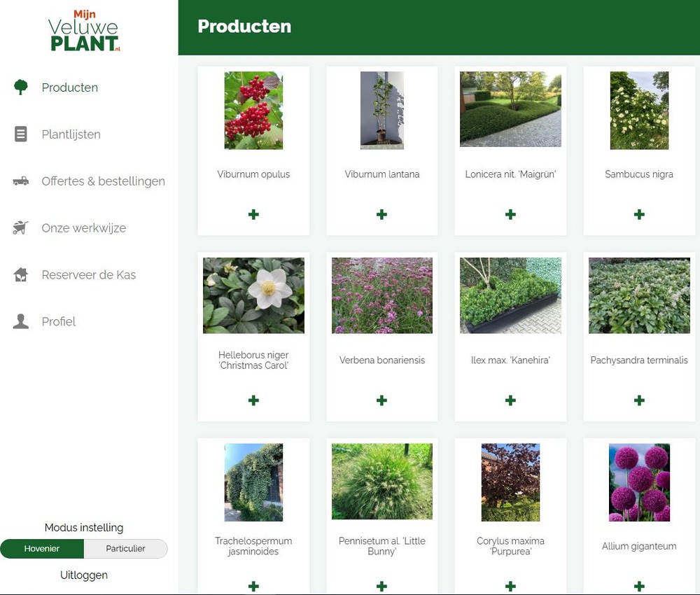The image size is (700, 595).
Task: Select the Allium giganteum product image
Action: (639, 482)
